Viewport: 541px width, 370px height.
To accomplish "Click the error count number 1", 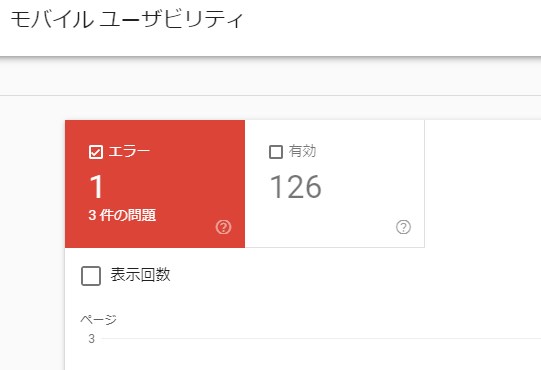I will click(x=96, y=186).
